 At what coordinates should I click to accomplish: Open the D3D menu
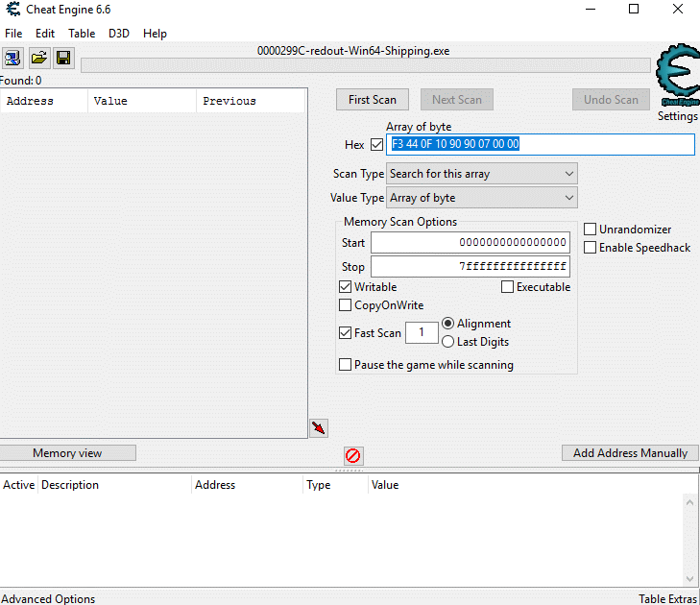[x=119, y=33]
